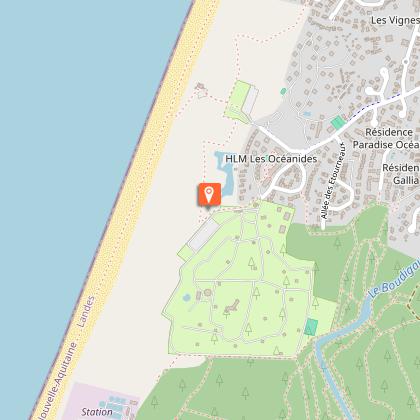Click the light green field north of pond

(237, 100)
